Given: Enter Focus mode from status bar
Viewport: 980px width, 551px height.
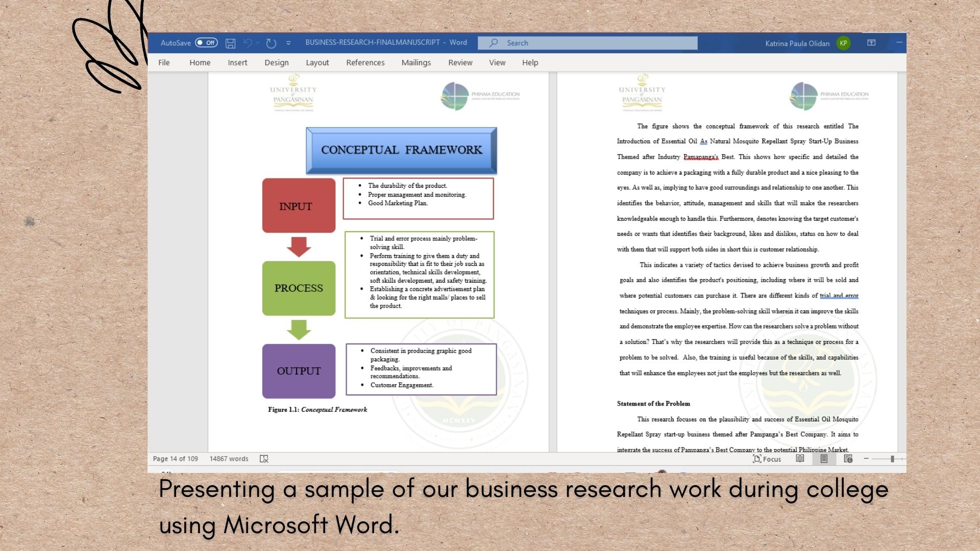Looking at the screenshot, I should pos(767,459).
